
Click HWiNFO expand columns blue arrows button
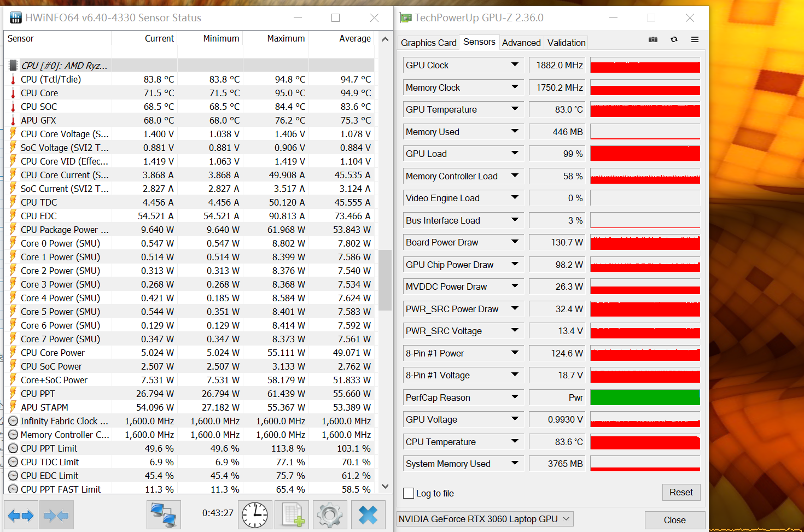pos(21,515)
